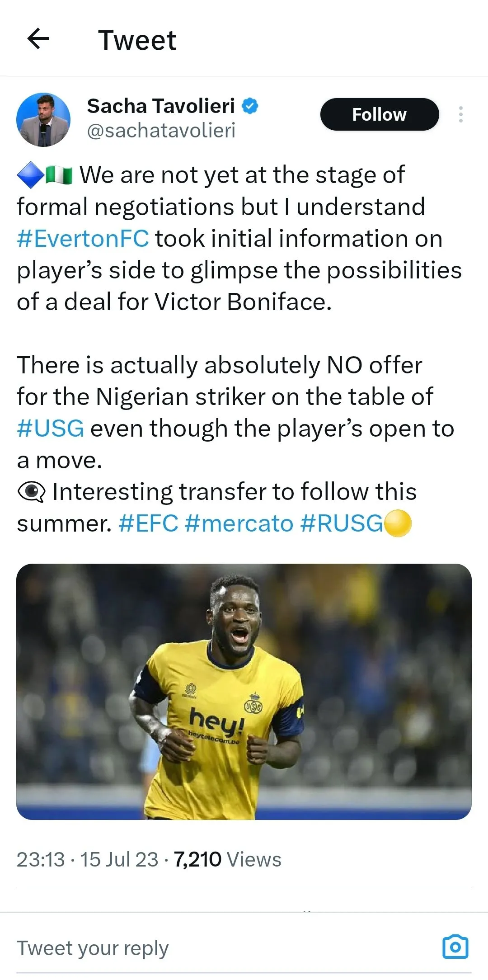Open Sacha Tavolieri's profile picture
The width and height of the screenshot is (488, 980).
pyautogui.click(x=43, y=120)
